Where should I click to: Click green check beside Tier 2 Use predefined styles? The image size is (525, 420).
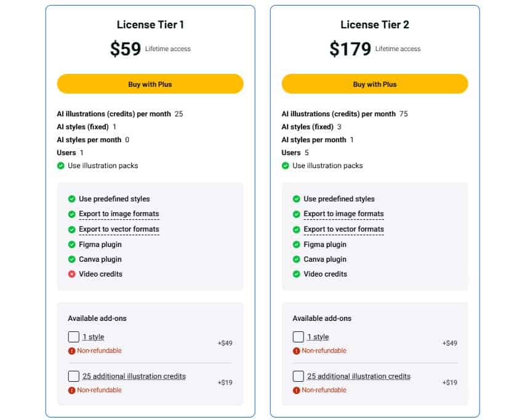point(296,199)
